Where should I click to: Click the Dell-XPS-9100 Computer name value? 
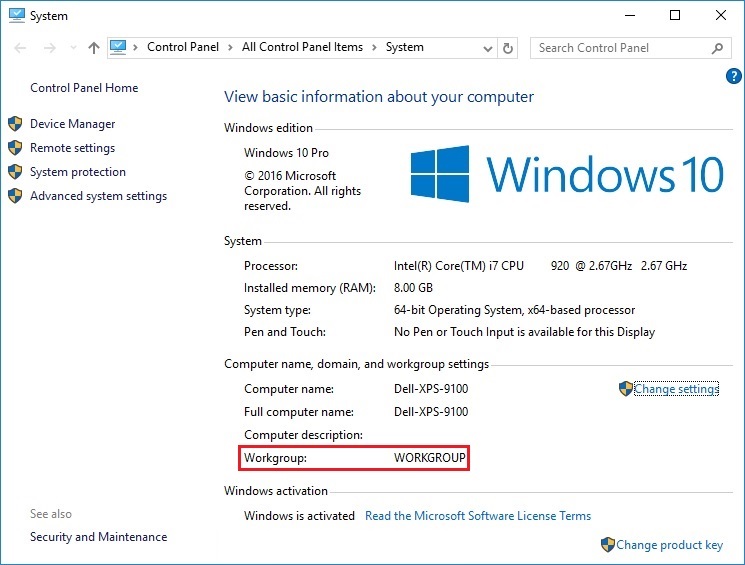(431, 389)
